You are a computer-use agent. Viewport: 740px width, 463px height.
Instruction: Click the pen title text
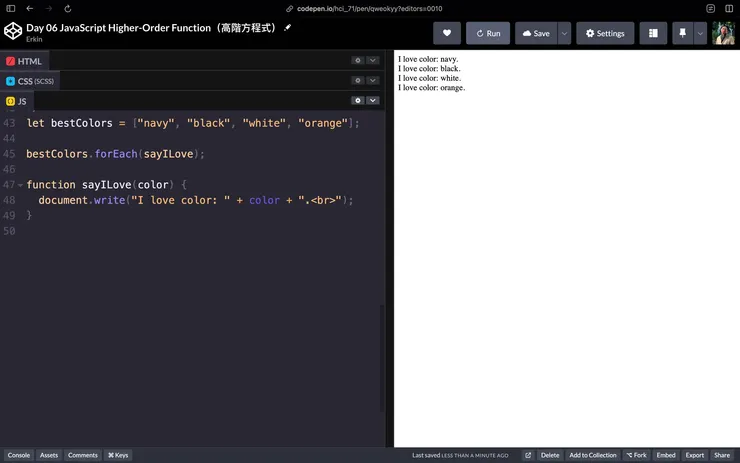tap(151, 28)
